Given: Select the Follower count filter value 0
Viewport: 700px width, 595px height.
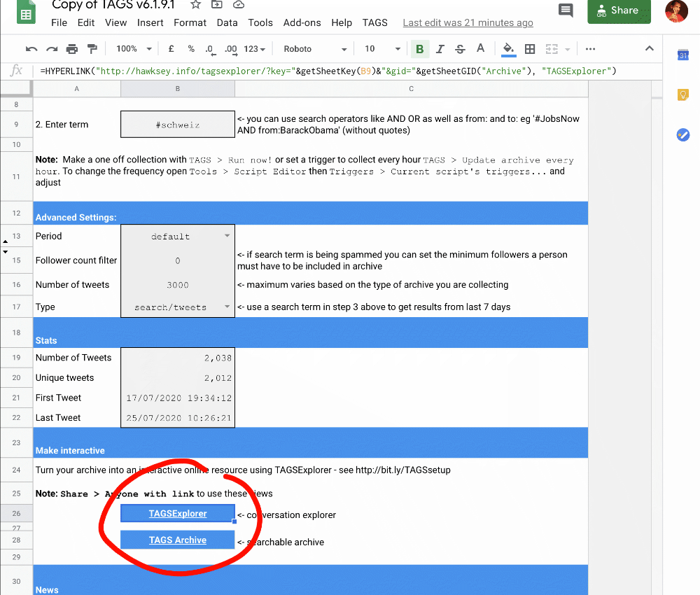Looking at the screenshot, I should click(178, 260).
